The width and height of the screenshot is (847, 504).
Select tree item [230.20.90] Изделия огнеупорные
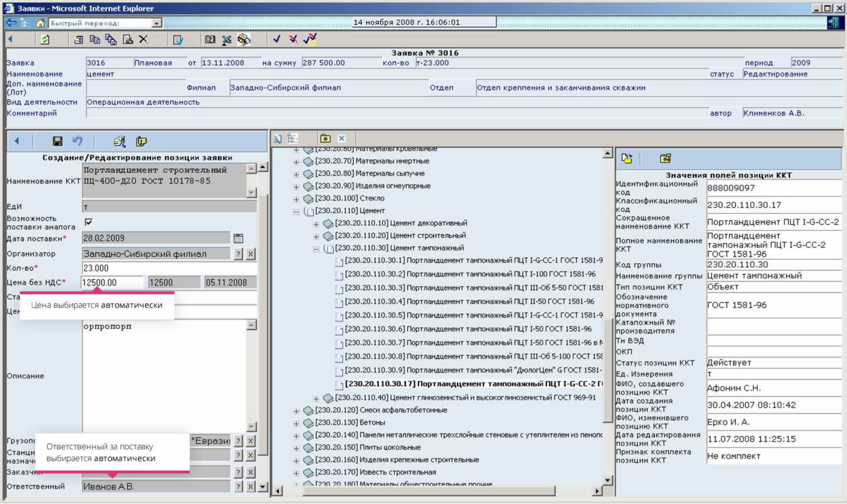click(x=373, y=186)
